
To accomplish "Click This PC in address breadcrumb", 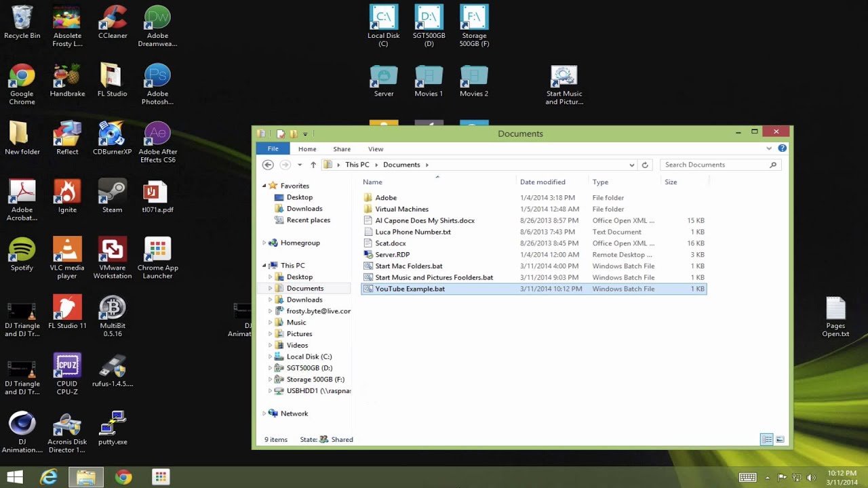I will click(x=357, y=165).
